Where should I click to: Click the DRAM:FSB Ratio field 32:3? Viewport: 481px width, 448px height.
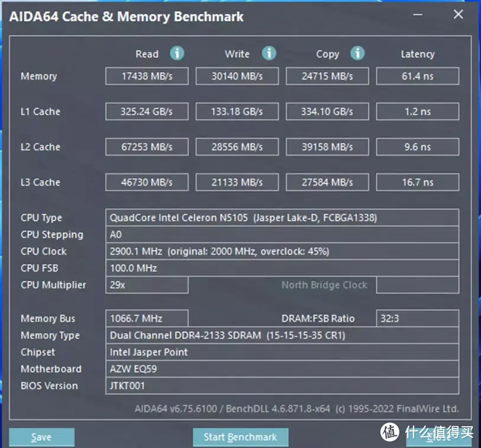point(418,319)
